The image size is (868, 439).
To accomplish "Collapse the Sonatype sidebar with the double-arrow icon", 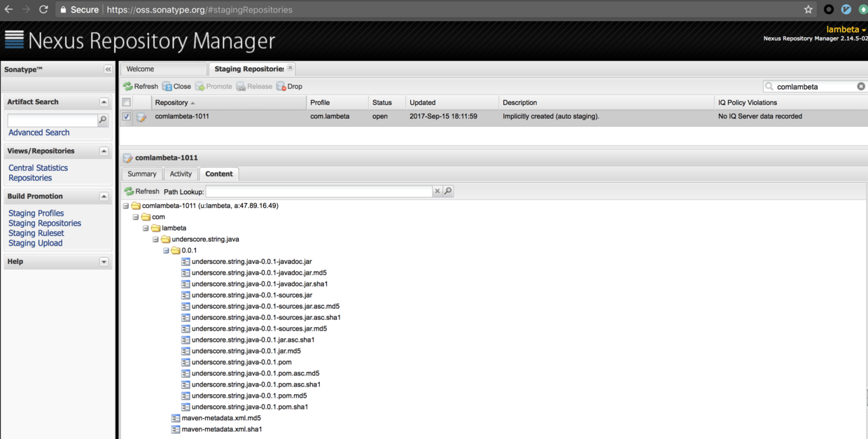I will (108, 69).
